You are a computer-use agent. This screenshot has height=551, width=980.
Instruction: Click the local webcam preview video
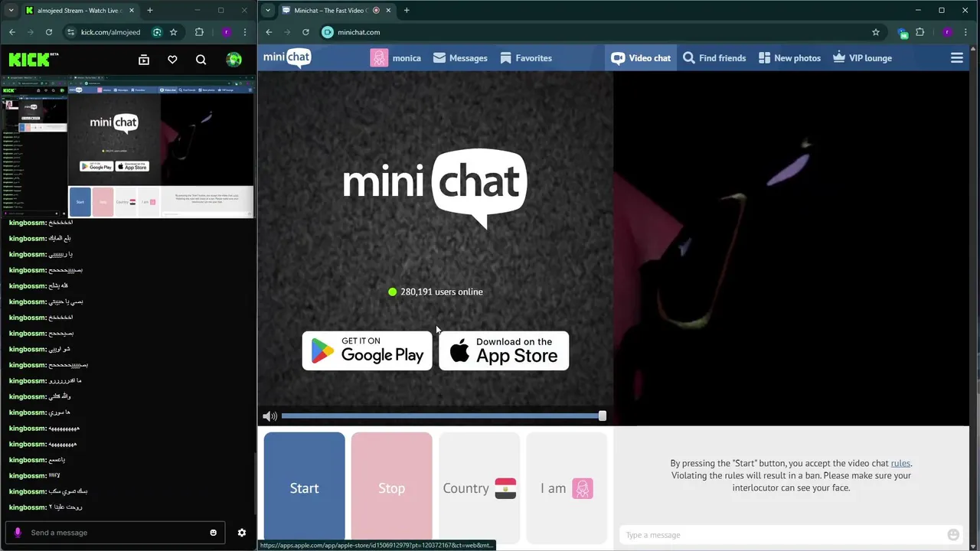click(x=791, y=248)
